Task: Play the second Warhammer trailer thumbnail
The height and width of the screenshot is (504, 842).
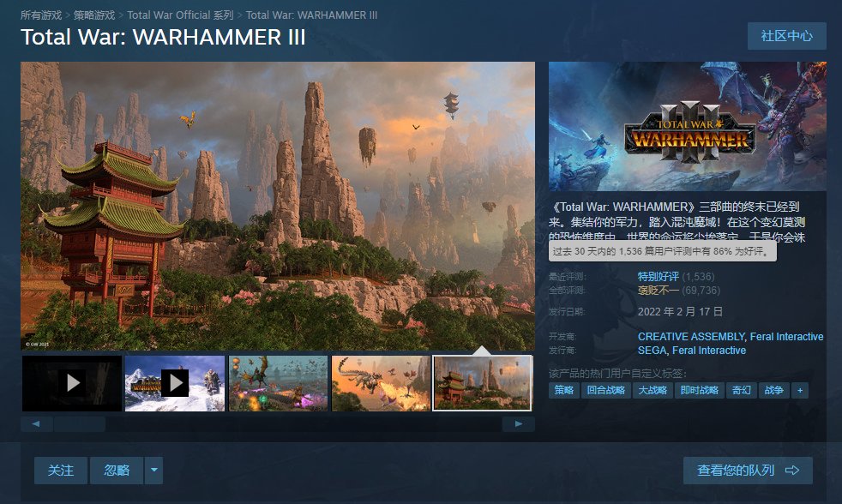Action: [175, 383]
